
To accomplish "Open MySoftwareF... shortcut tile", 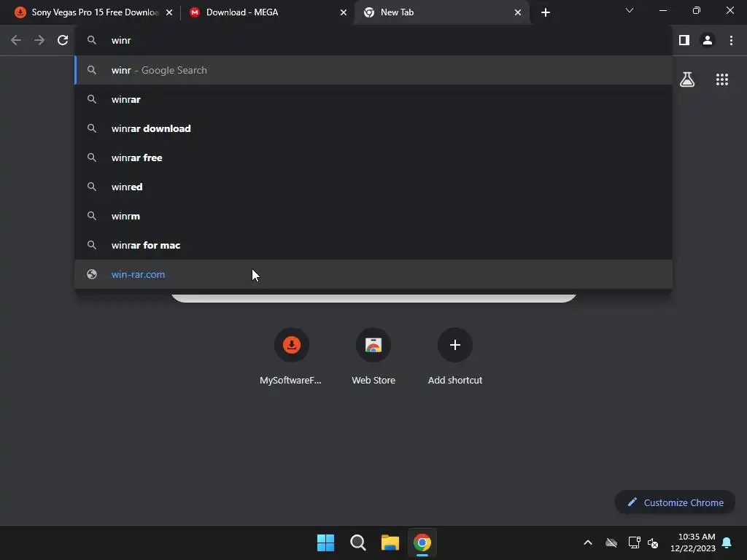I will tap(291, 356).
